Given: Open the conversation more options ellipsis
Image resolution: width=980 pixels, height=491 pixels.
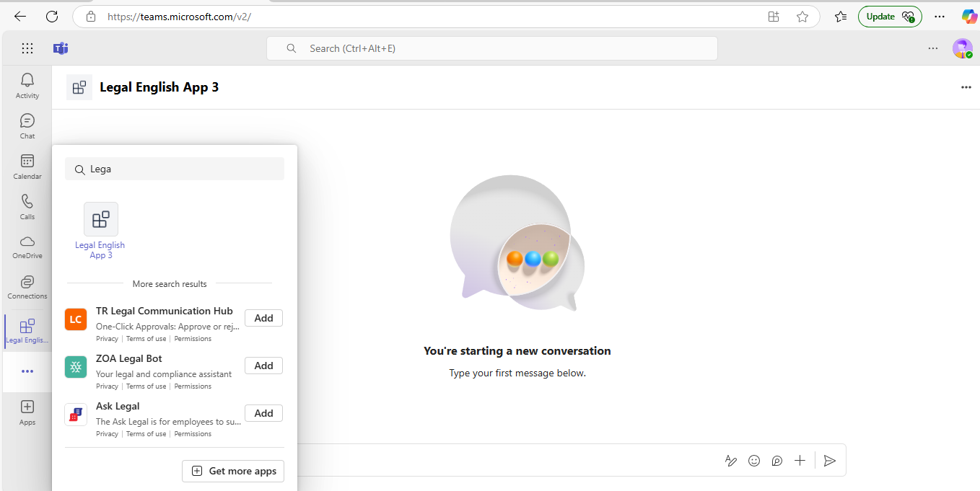Looking at the screenshot, I should (966, 87).
